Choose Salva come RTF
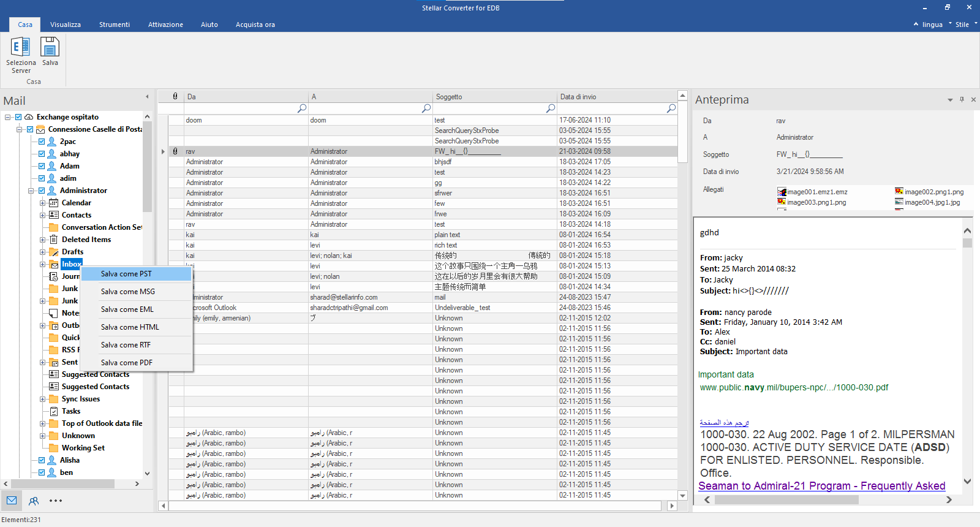Viewport: 980px width, 527px height. (136, 345)
